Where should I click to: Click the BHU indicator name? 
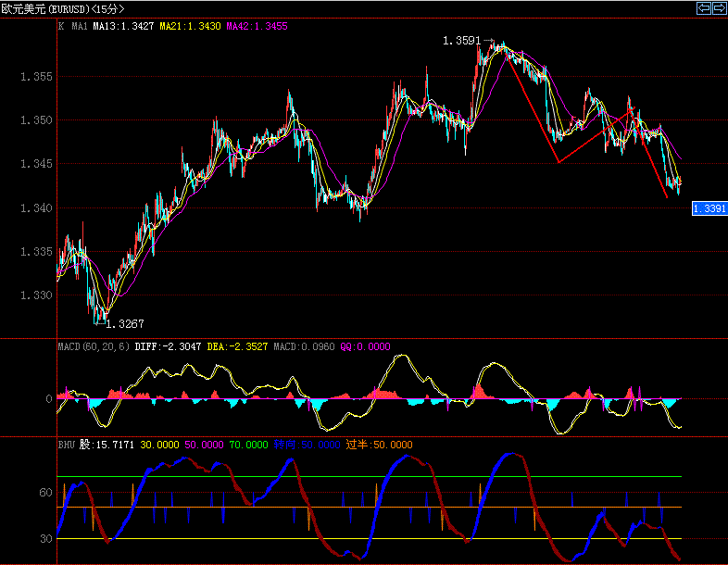pos(67,445)
